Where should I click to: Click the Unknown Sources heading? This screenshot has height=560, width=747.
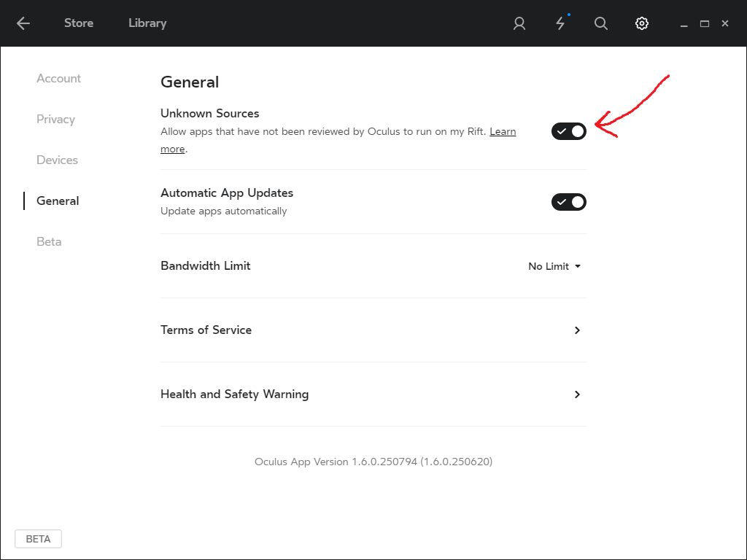click(209, 113)
